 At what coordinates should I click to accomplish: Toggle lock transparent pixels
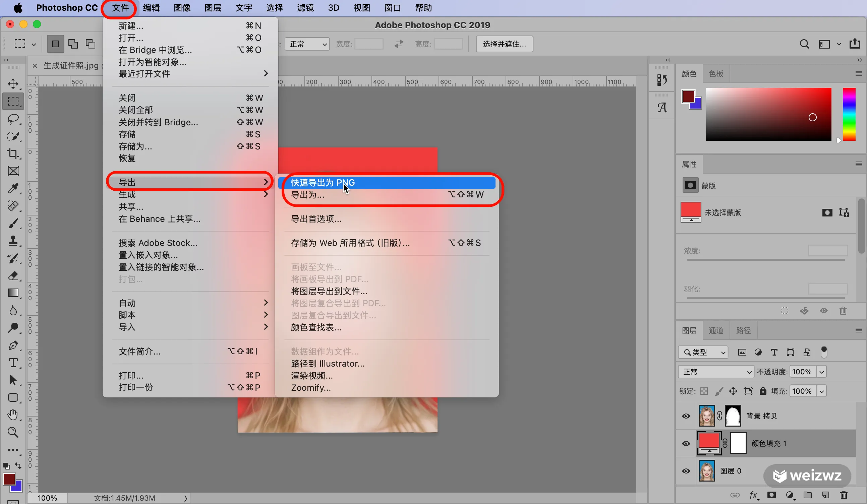[x=704, y=391]
